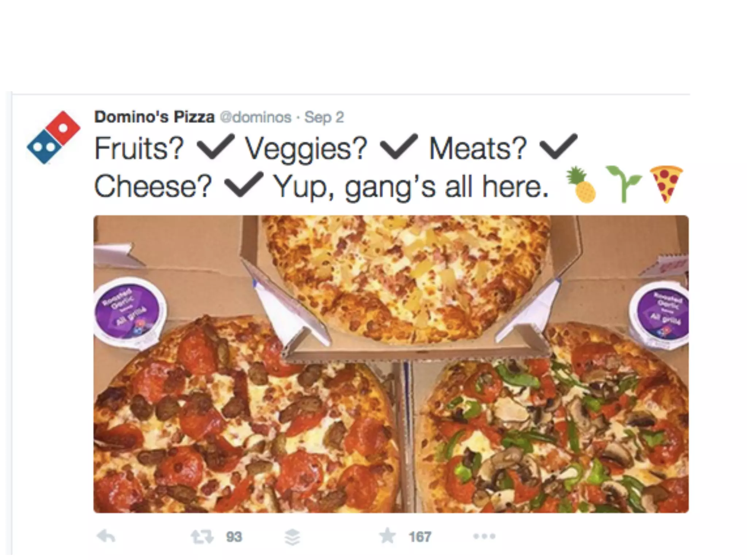Expand the pizza boxes photo

point(391,364)
